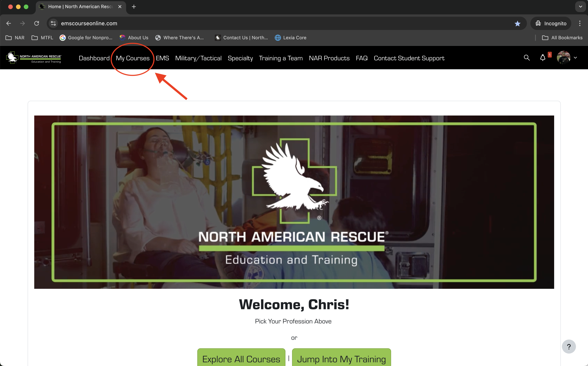Open Chrome three-dot menu

(x=580, y=24)
